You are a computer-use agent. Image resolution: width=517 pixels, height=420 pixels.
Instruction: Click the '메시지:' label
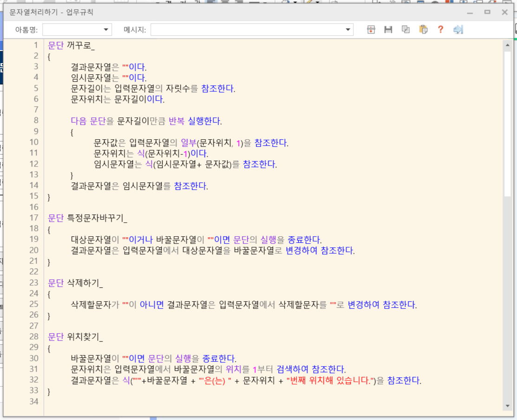coord(135,30)
